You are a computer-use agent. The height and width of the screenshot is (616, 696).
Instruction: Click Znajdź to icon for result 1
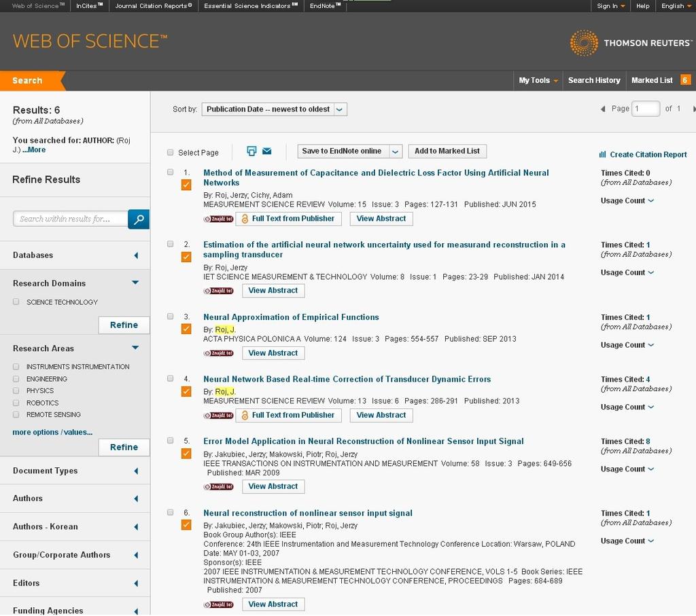218,219
